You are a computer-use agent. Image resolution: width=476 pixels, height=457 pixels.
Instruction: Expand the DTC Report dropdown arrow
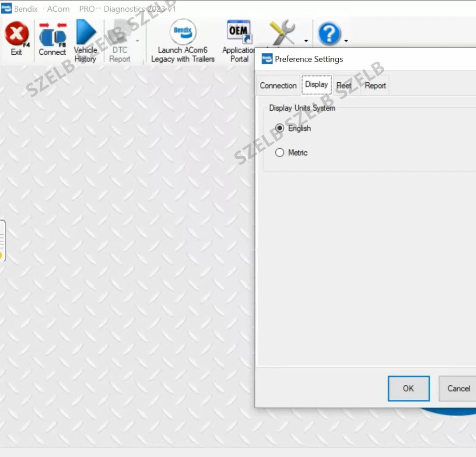pyautogui.click(x=137, y=41)
